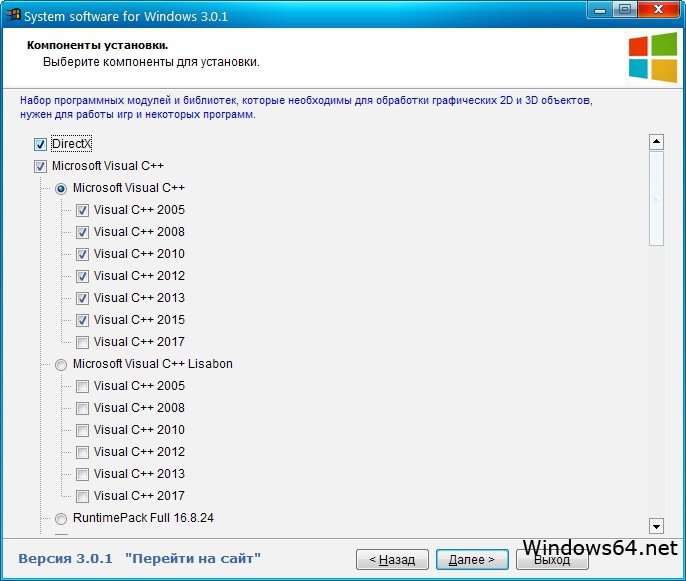Click the Windows logo in the header

653,57
